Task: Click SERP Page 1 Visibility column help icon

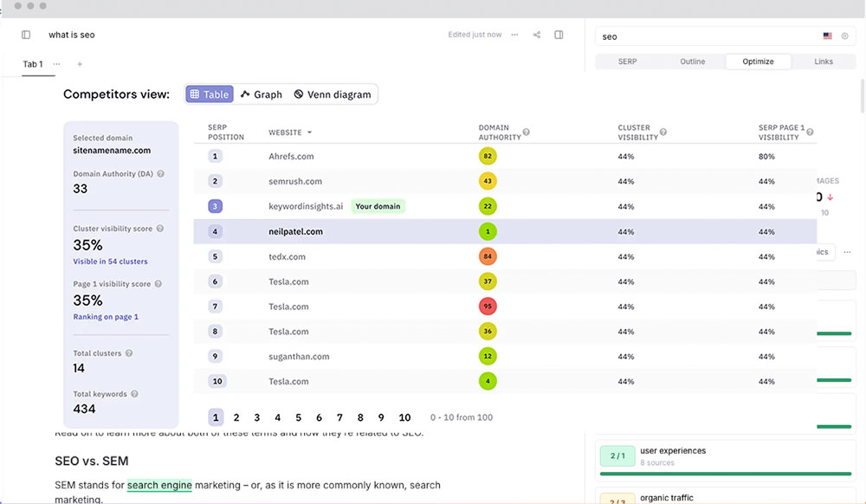Action: [x=810, y=132]
